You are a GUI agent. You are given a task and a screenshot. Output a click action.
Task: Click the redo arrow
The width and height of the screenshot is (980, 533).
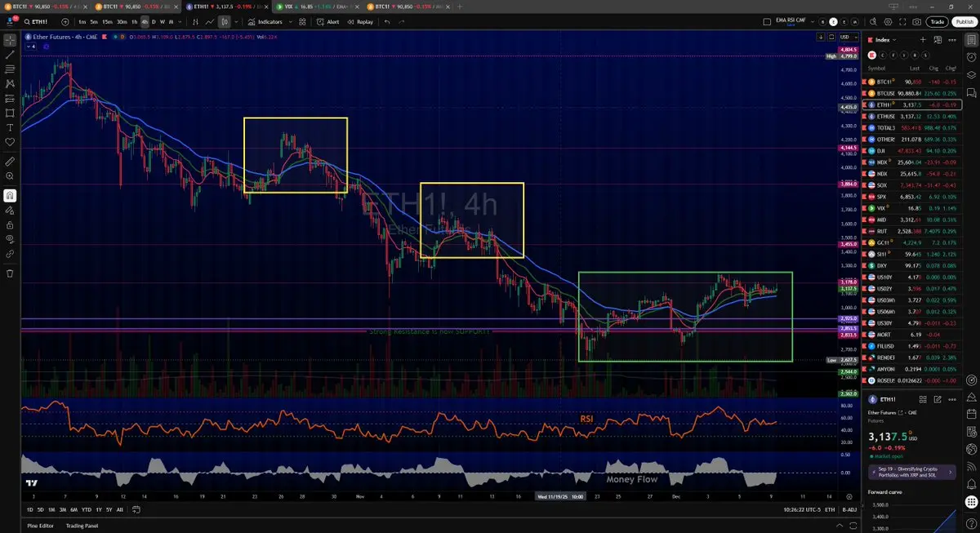[403, 22]
